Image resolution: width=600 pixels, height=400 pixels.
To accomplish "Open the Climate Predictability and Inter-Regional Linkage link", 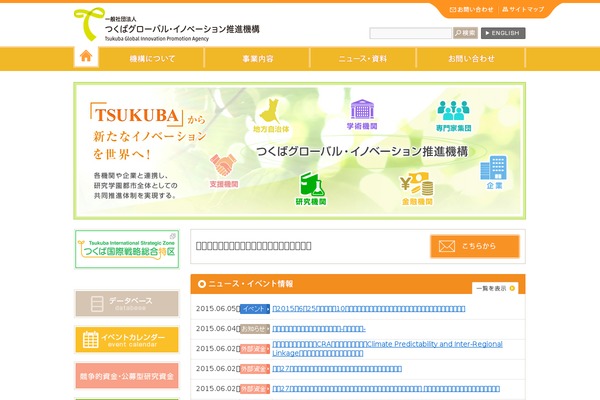I will pos(387,348).
